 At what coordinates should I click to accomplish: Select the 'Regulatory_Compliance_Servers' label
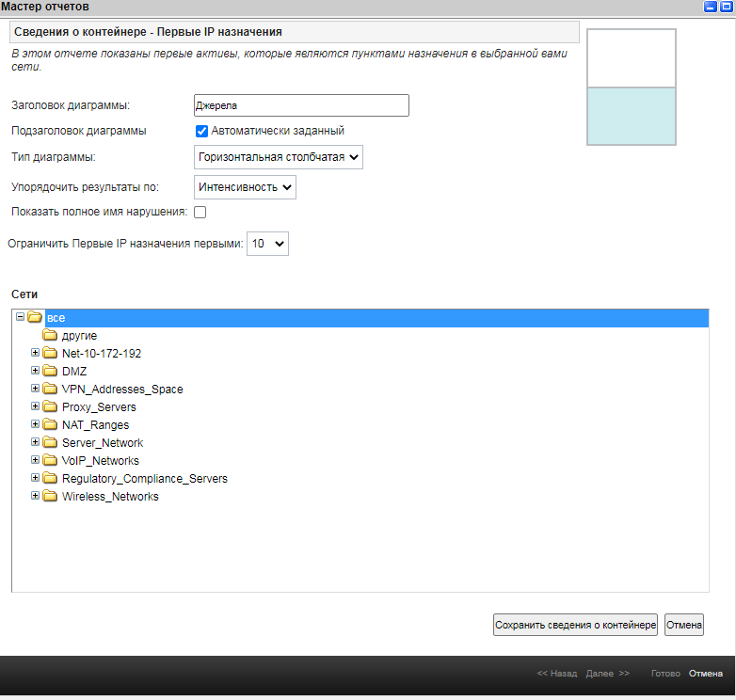(x=145, y=479)
